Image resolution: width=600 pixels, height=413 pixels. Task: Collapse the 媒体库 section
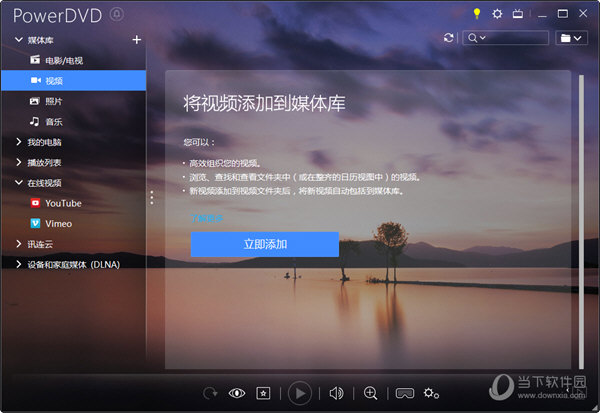click(x=19, y=39)
